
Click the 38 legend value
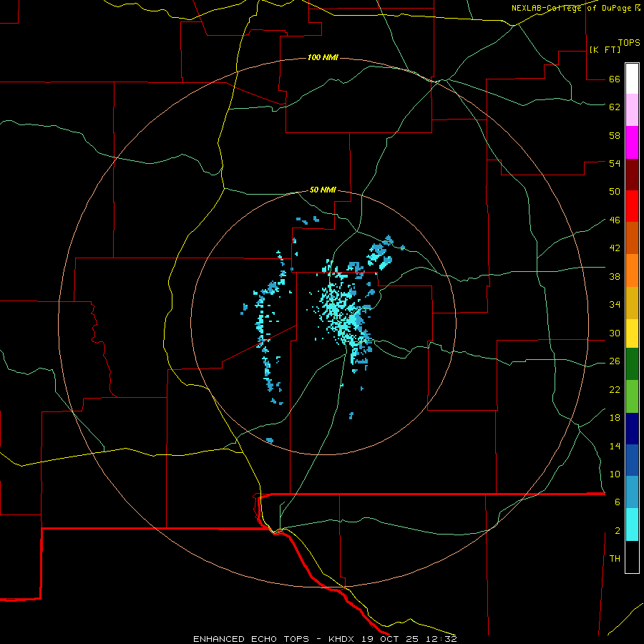point(615,276)
